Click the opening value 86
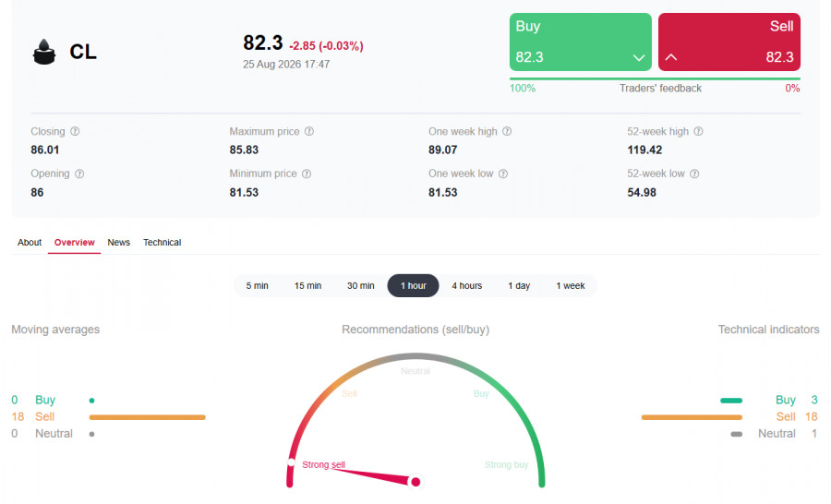Screen dimensions: 831x504 click(x=37, y=192)
